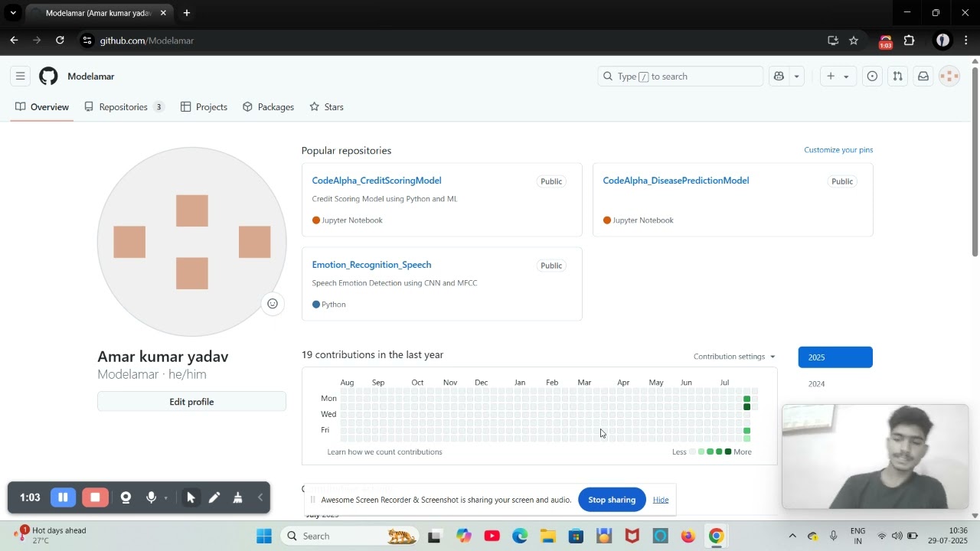
Task: Open the CodeAlpha_CreditScoringModel repository link
Action: [x=377, y=181]
